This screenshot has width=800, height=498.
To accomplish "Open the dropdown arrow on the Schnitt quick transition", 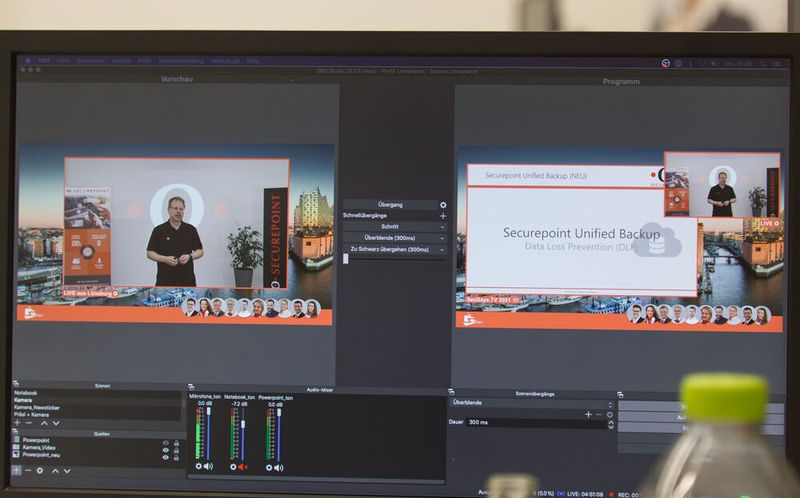I will pyautogui.click(x=442, y=227).
